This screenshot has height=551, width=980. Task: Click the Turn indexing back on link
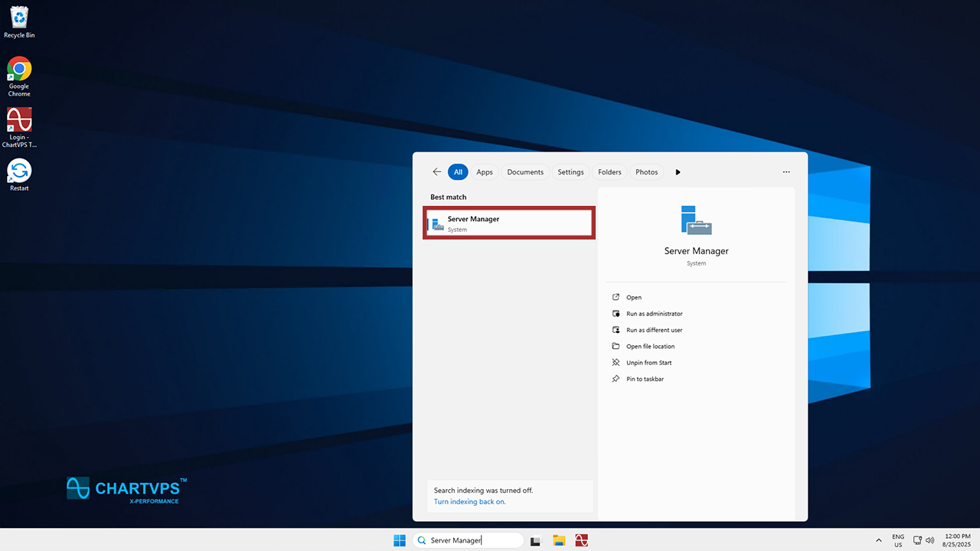click(469, 502)
